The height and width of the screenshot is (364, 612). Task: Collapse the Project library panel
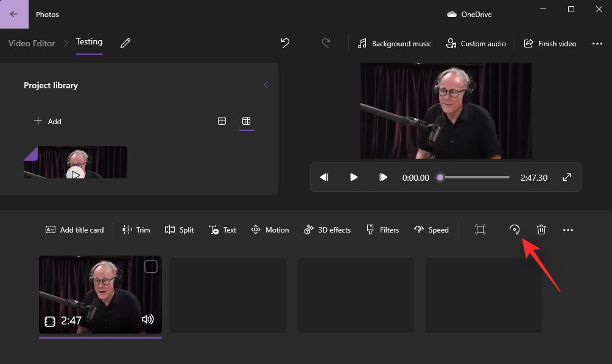(x=266, y=85)
